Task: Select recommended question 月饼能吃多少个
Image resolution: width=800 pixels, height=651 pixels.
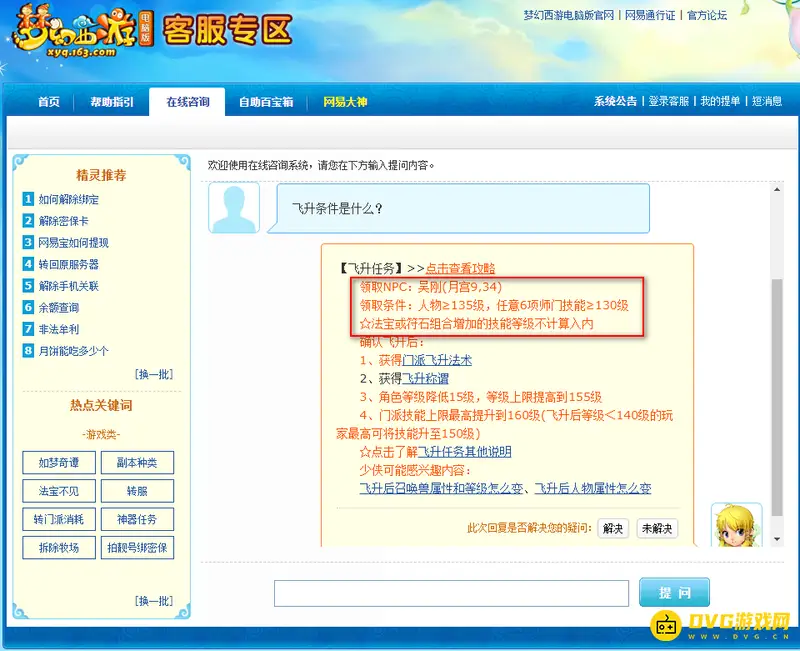Action: 73,351
